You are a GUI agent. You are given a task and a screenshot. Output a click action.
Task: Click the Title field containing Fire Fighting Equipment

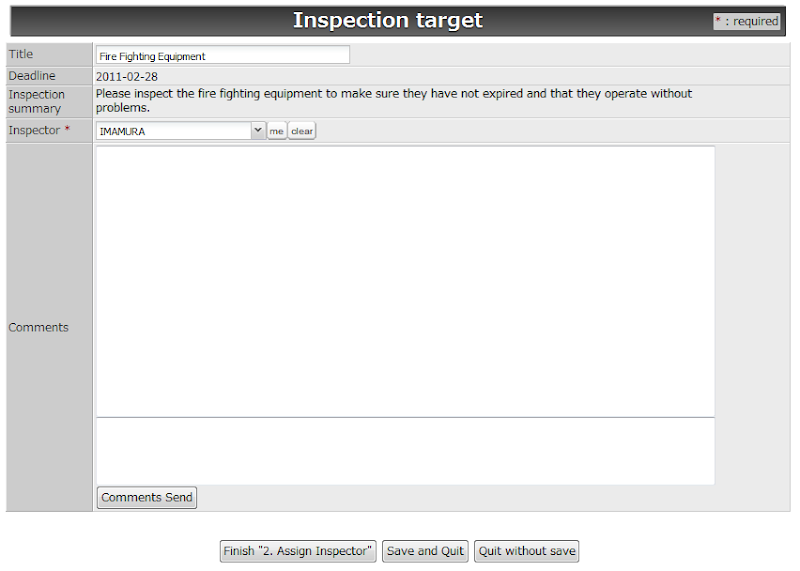pos(222,55)
